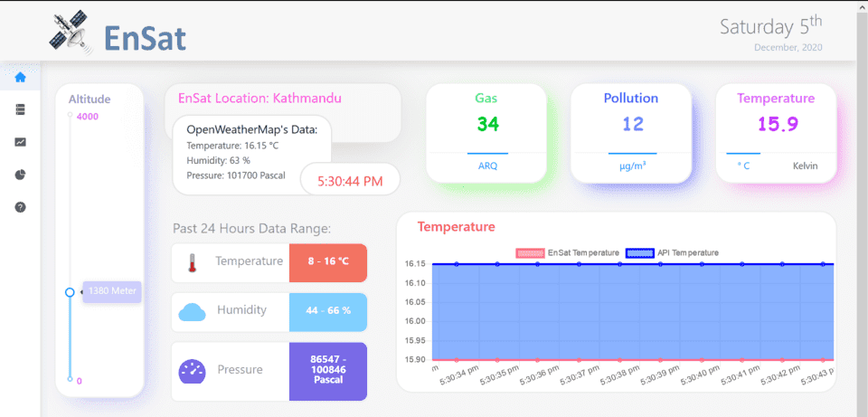
Task: Open the pie chart icon in sidebar
Action: 20,175
